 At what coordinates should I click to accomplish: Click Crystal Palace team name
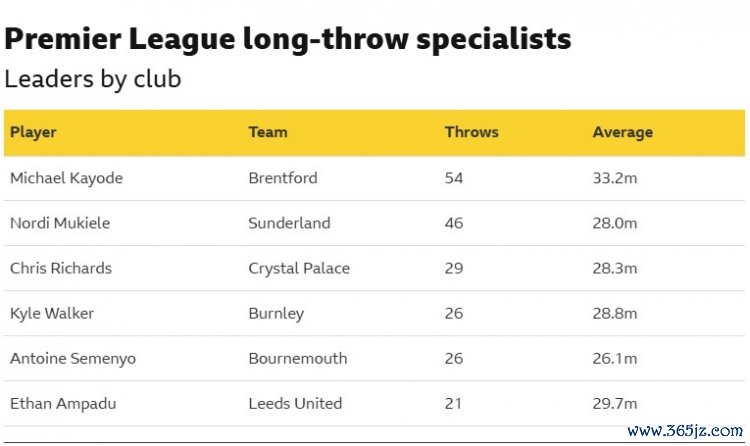coord(299,268)
